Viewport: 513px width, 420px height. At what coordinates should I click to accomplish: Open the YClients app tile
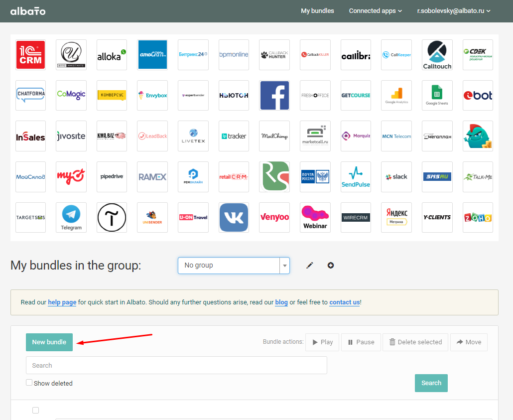click(437, 217)
